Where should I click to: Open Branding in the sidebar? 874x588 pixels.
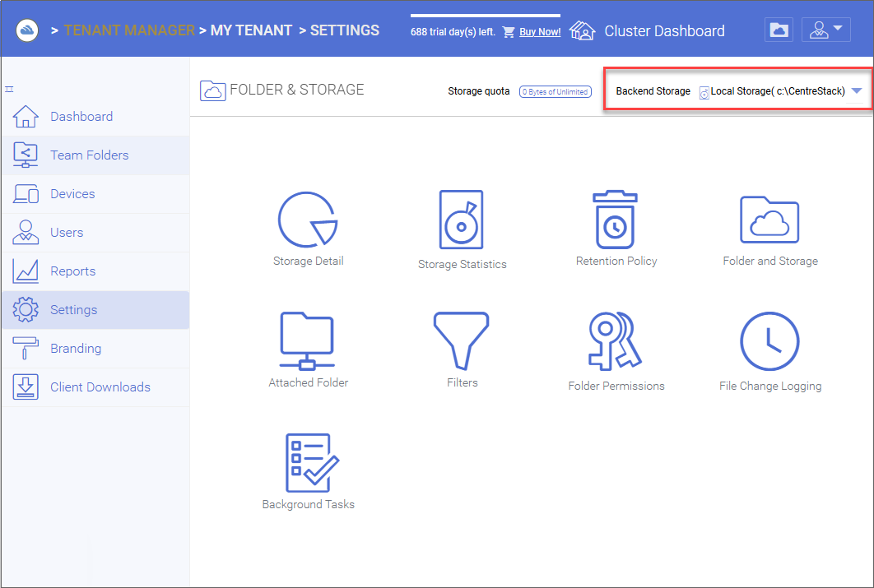[x=95, y=349]
